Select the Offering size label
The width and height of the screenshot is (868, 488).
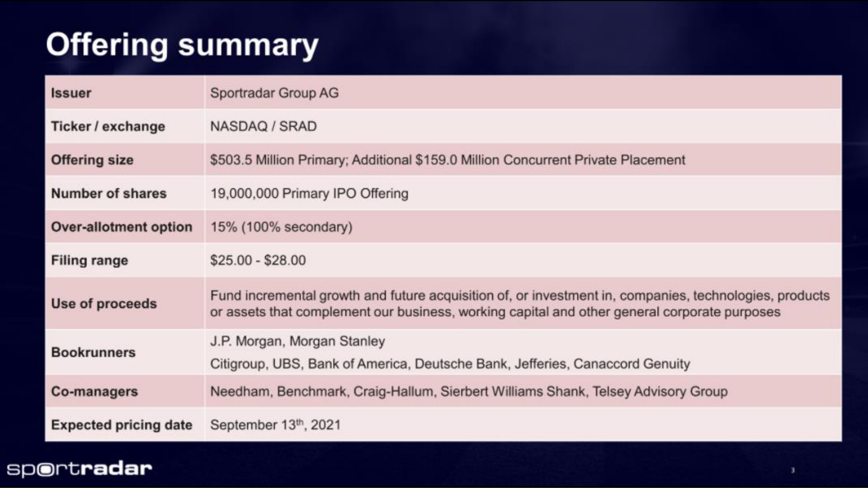click(92, 160)
